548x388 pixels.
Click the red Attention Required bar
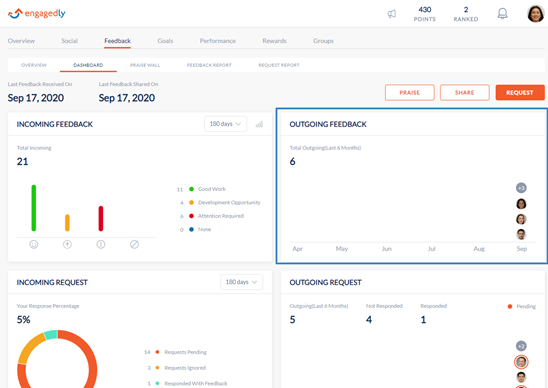coord(101,218)
